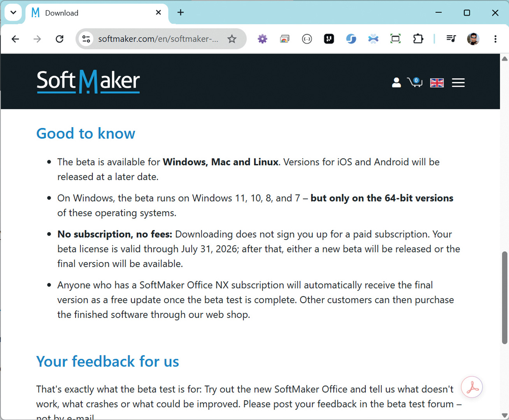This screenshot has width=509, height=420.
Task: Open the hamburger navigation menu
Action: click(x=458, y=83)
